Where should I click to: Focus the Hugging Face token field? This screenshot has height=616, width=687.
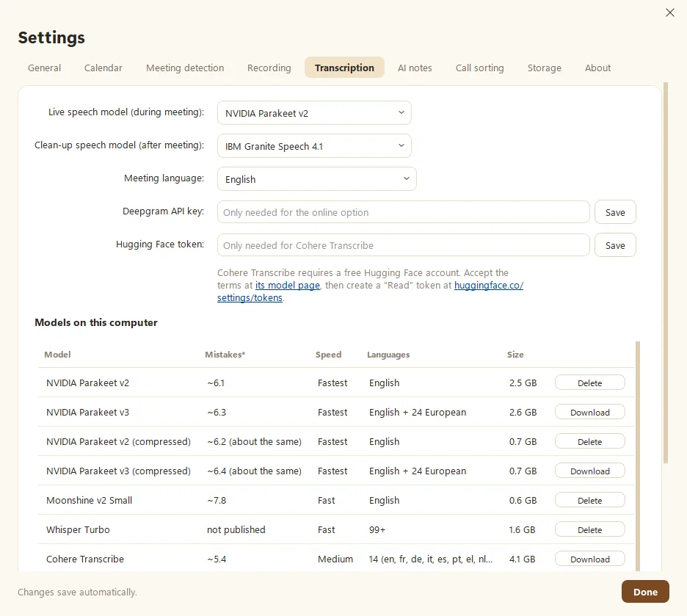(x=403, y=245)
